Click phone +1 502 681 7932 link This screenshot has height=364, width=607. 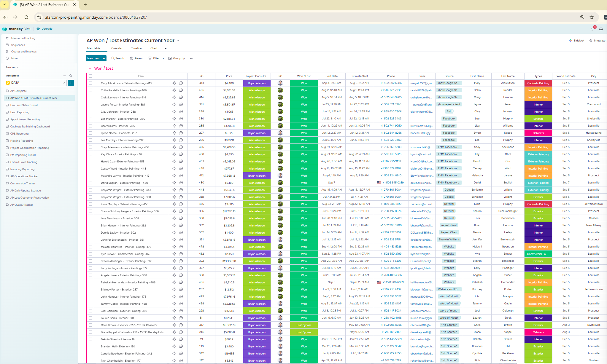coord(391,90)
